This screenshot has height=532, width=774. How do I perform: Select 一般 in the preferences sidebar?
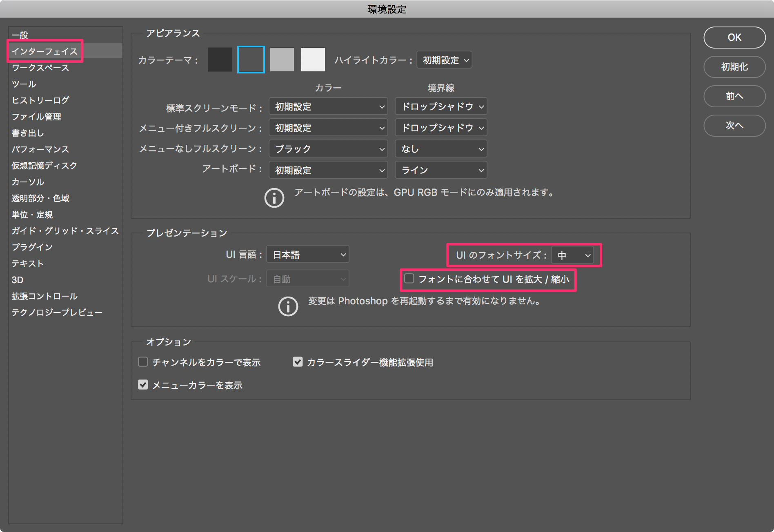(x=65, y=35)
